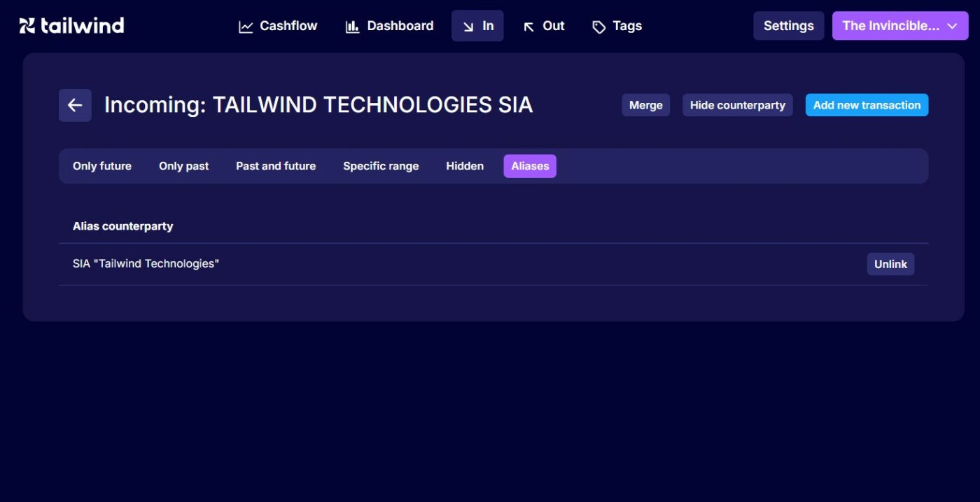
Task: Open the Cashflow page
Action: [x=278, y=26]
